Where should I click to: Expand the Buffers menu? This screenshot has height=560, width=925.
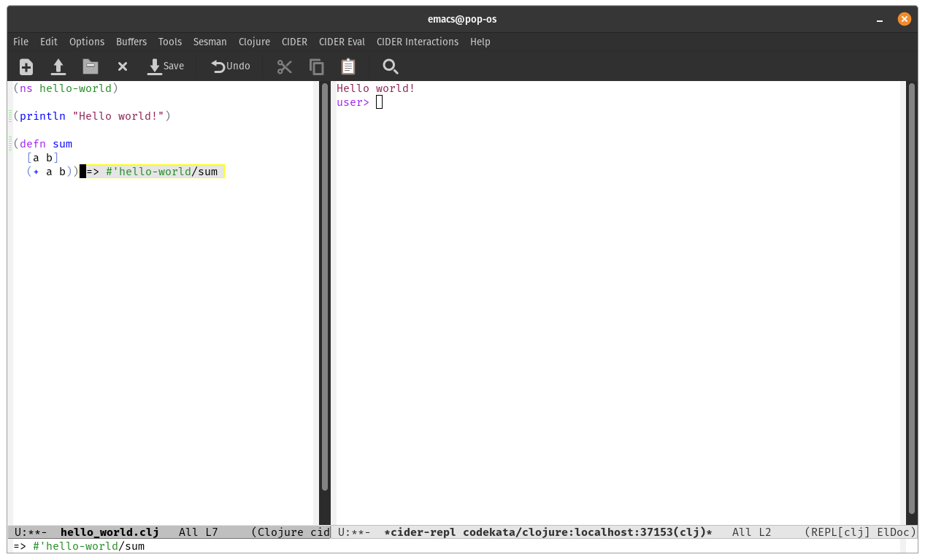pyautogui.click(x=131, y=42)
